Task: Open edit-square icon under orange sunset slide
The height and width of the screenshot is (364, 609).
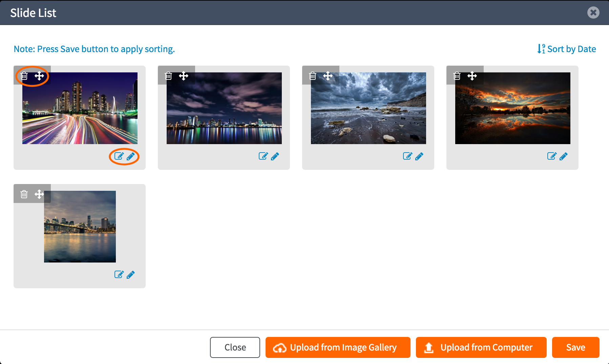Action: pyautogui.click(x=552, y=156)
